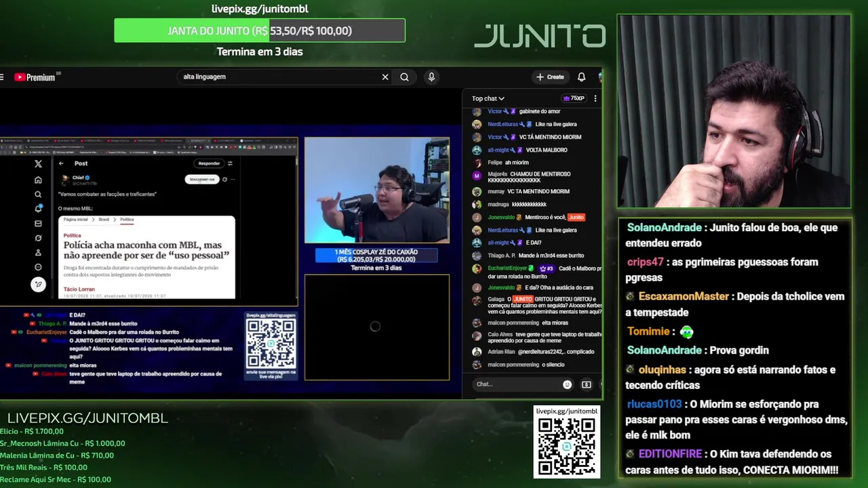Click the #3 member rank badge
Screen dimensions: 868x488
(547, 268)
